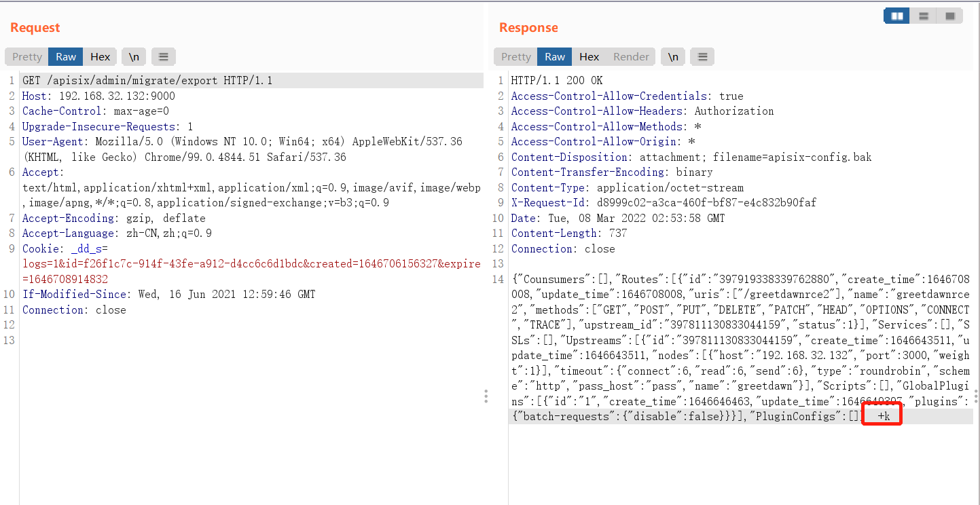The width and height of the screenshot is (980, 505).
Task: Click the Access-Control-Allow-Origin header line
Action: [x=604, y=142]
